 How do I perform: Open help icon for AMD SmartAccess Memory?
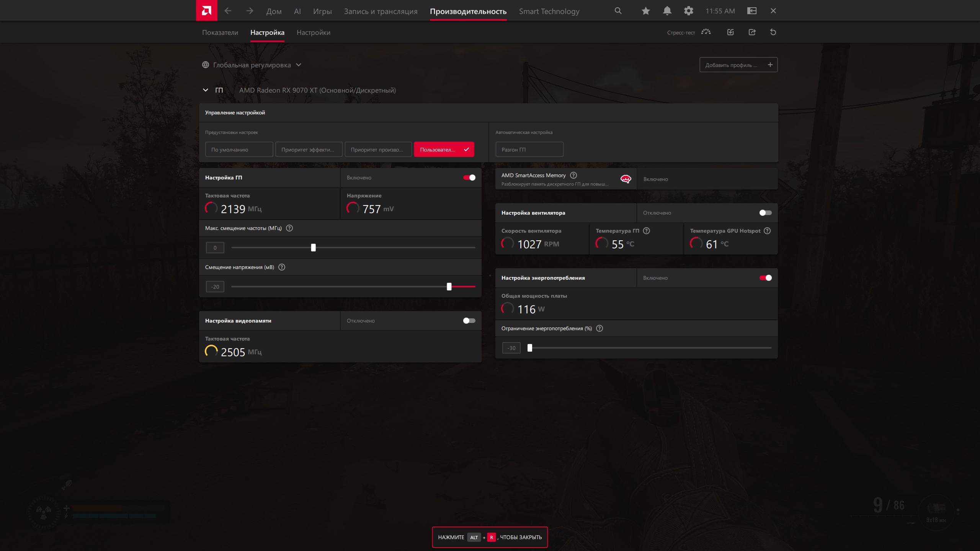(x=573, y=175)
